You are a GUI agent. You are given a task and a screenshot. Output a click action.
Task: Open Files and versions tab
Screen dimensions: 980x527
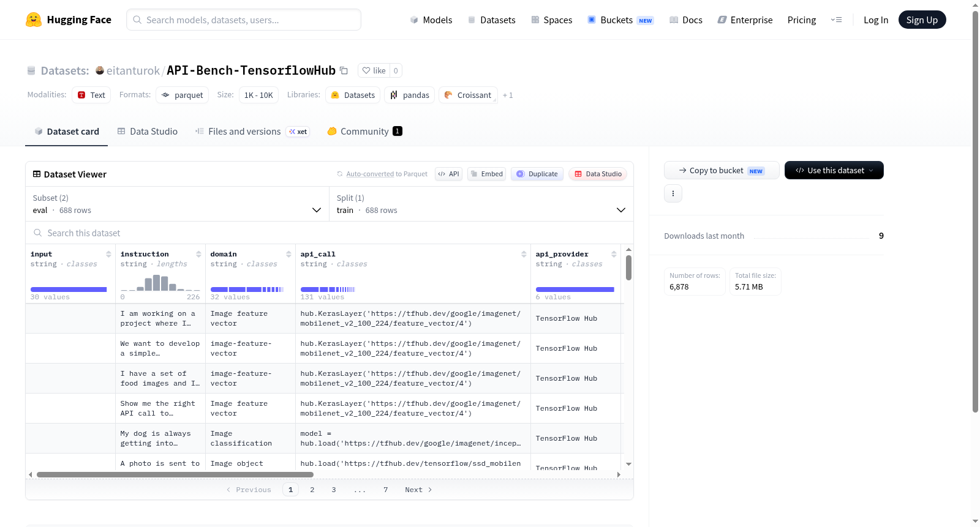click(x=252, y=132)
